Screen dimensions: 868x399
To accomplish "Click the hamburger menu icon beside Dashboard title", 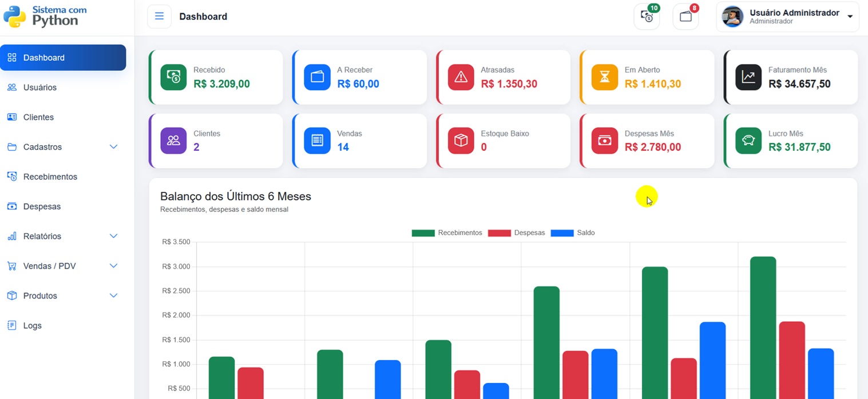I will coord(159,16).
